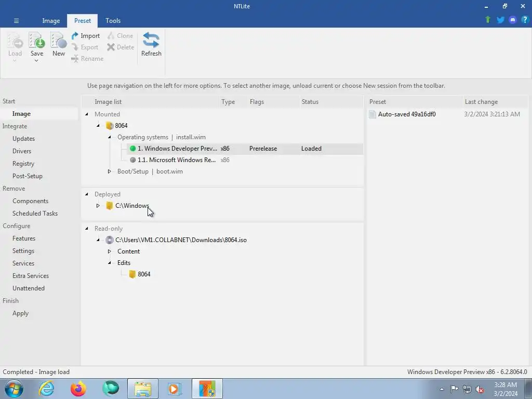532x399 pixels.
Task: Click the Delete preset option
Action: pyautogui.click(x=121, y=47)
